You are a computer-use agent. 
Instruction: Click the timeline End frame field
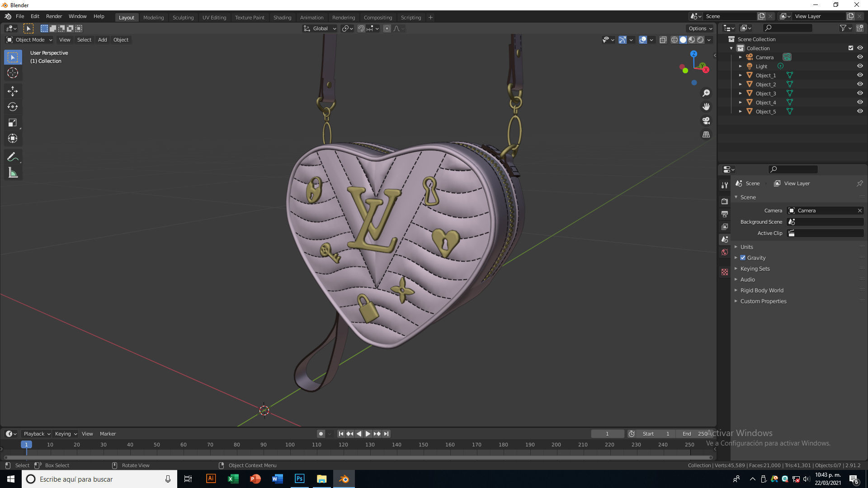[694, 434]
